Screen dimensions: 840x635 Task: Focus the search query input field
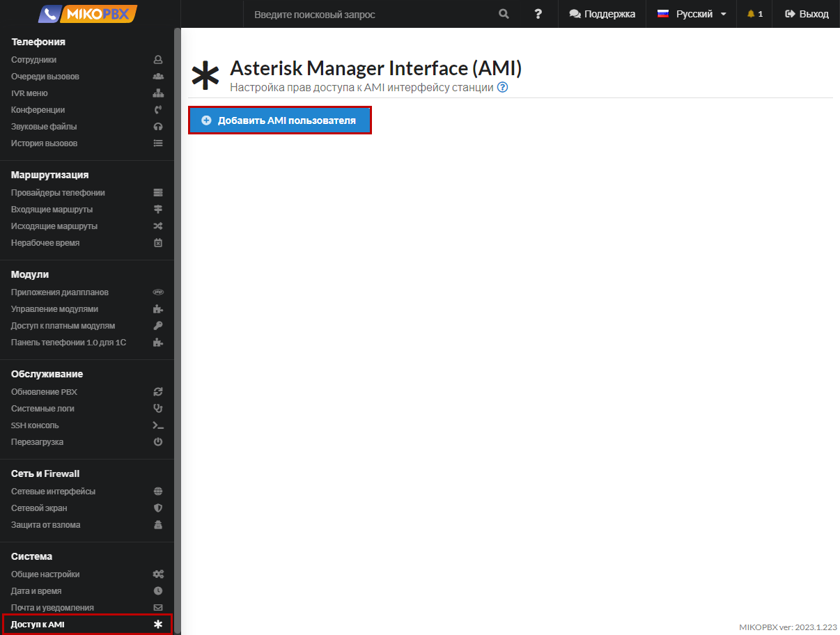click(x=369, y=14)
